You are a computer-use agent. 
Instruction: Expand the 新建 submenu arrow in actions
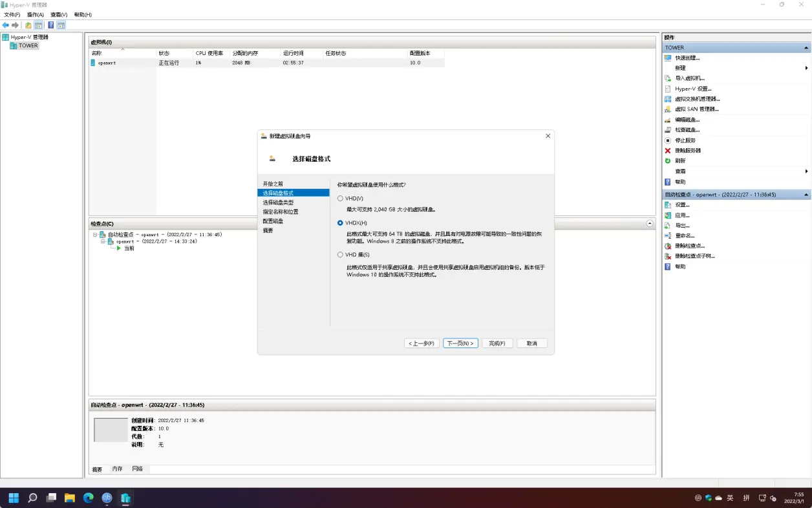[806, 68]
